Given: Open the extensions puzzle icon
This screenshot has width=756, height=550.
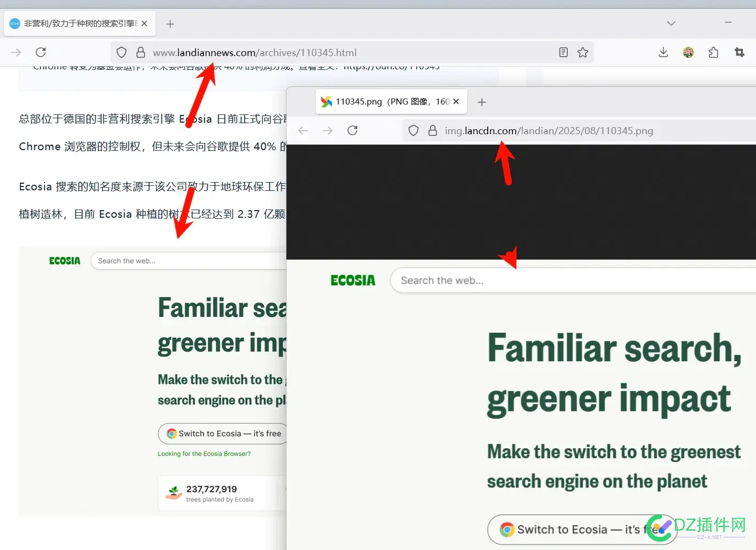Looking at the screenshot, I should point(714,52).
